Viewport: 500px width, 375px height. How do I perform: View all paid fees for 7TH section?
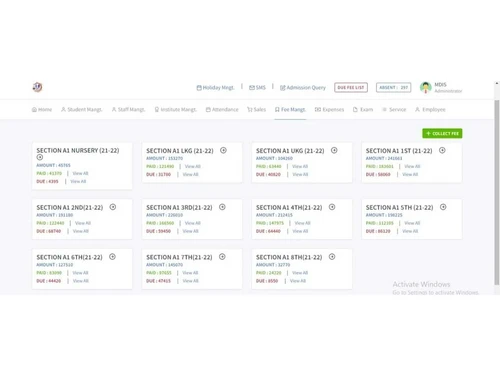coord(190,273)
